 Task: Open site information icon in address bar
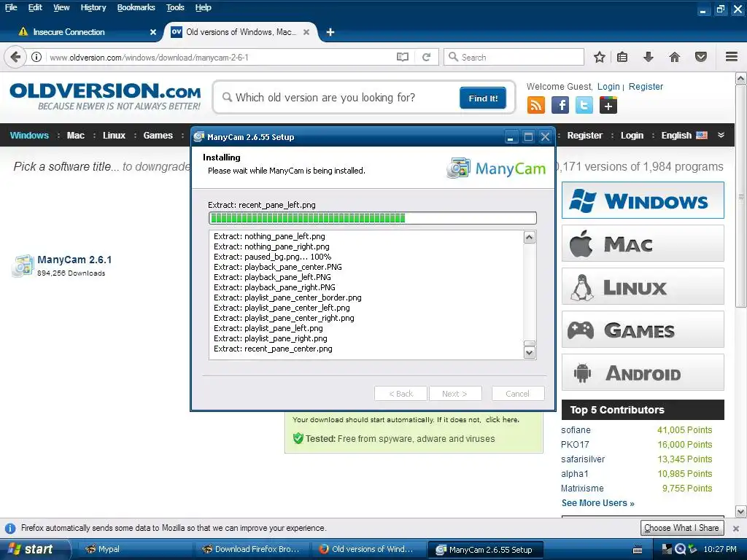click(36, 57)
